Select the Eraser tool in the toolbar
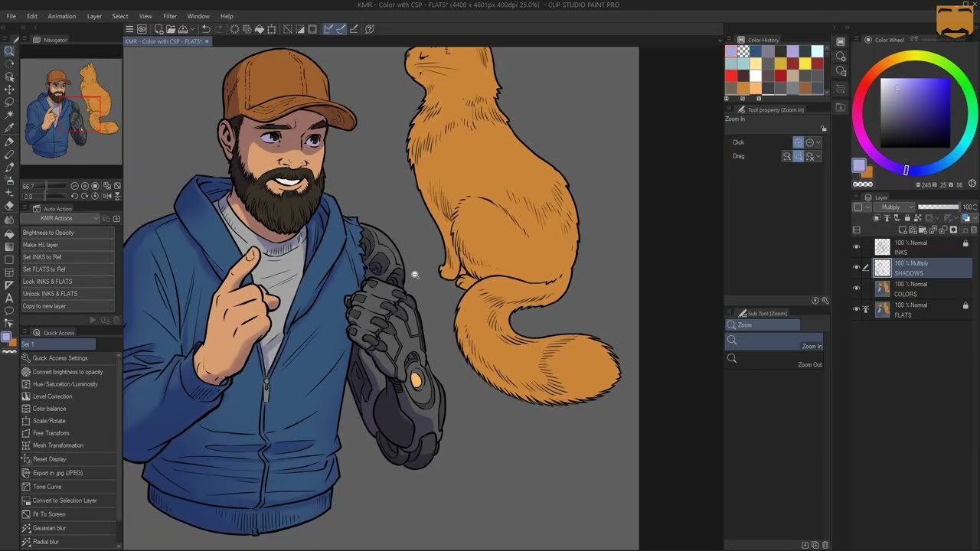The width and height of the screenshot is (980, 551). (9, 205)
